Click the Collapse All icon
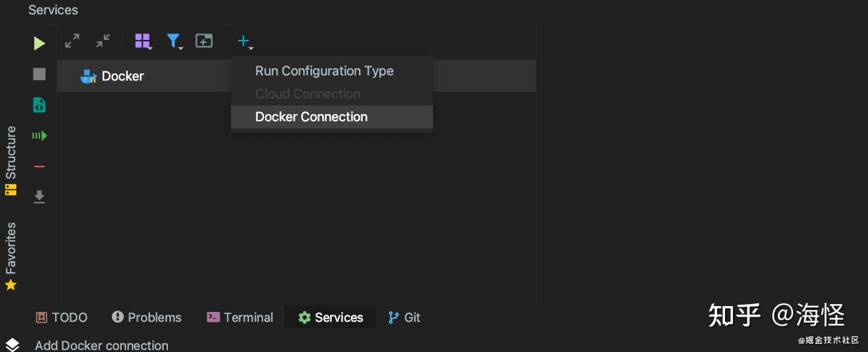Image resolution: width=868 pixels, height=352 pixels. [x=103, y=41]
